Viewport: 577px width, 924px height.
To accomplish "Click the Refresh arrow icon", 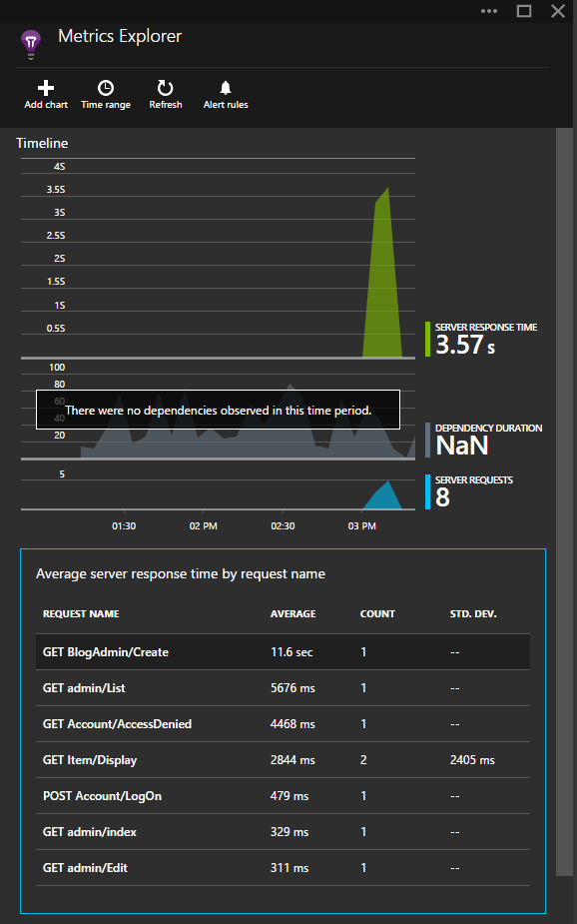I will (x=166, y=88).
